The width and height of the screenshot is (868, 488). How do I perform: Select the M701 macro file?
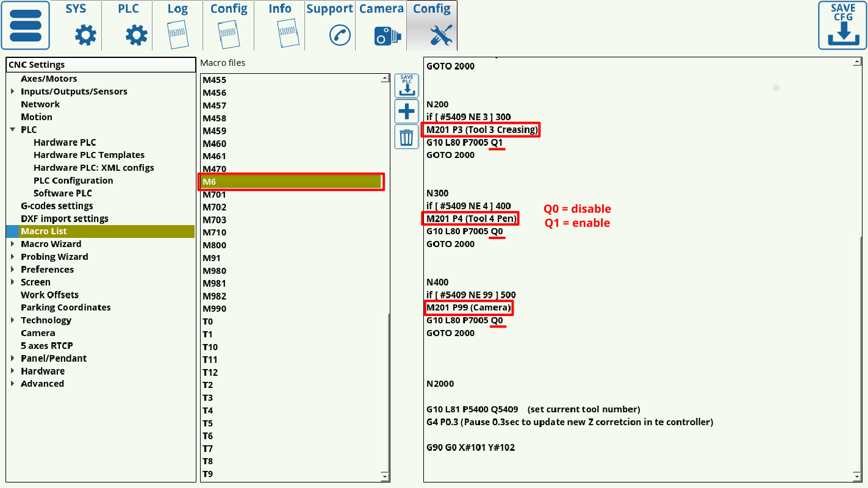point(214,195)
